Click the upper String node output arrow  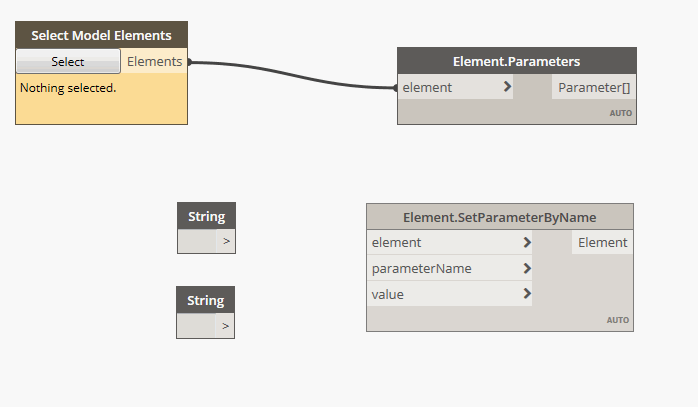click(x=226, y=241)
